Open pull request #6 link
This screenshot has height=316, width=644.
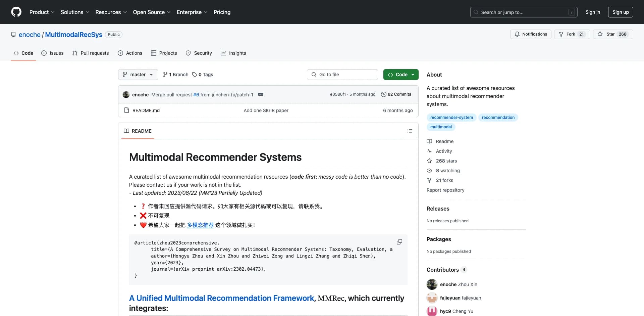pos(196,95)
